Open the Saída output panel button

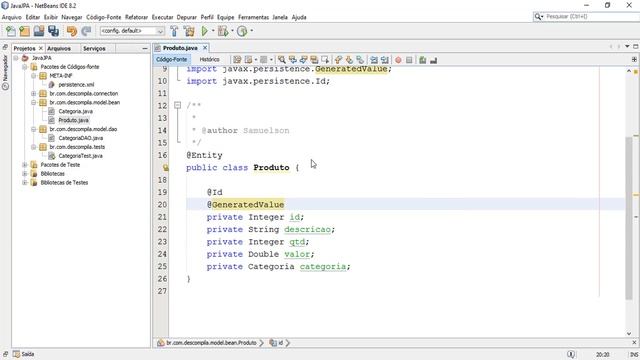click(x=23, y=354)
